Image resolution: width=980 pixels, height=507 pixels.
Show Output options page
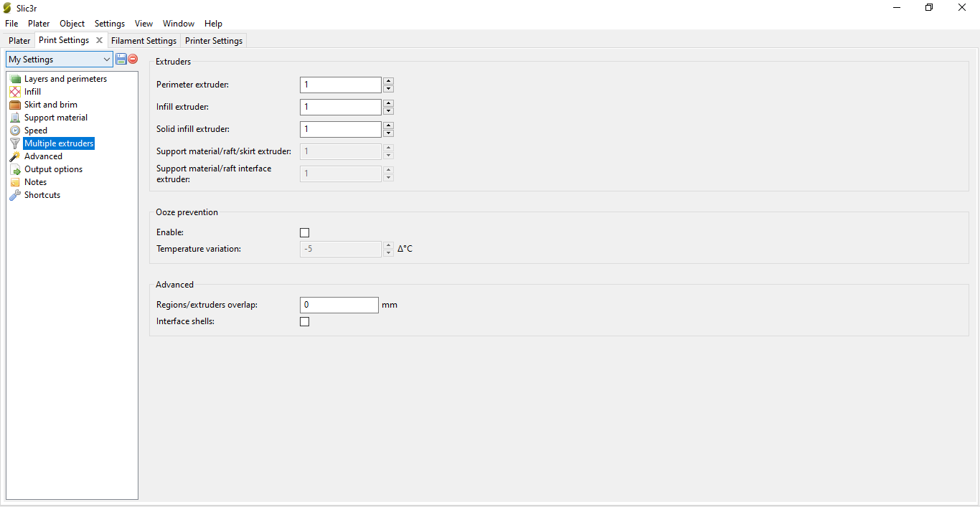53,169
